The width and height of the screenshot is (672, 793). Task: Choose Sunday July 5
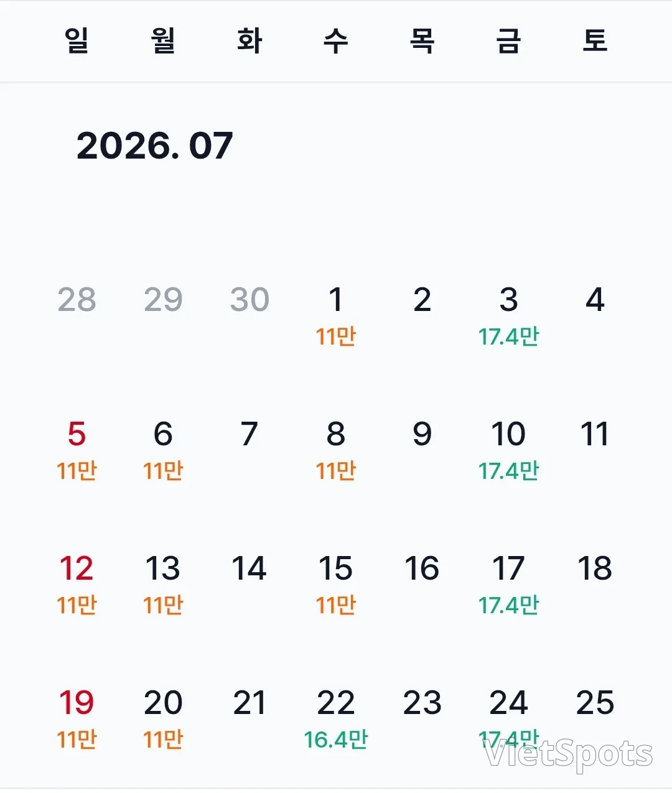77,450
